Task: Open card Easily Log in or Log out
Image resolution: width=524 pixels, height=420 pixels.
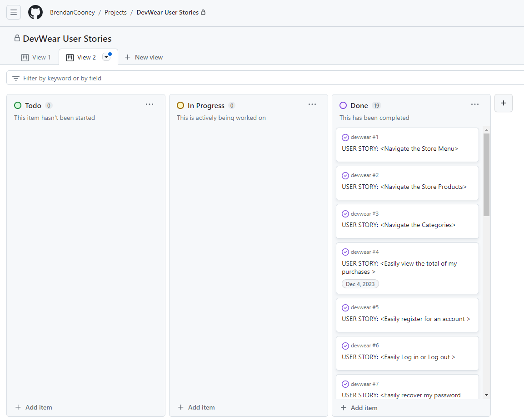Action: (399, 357)
